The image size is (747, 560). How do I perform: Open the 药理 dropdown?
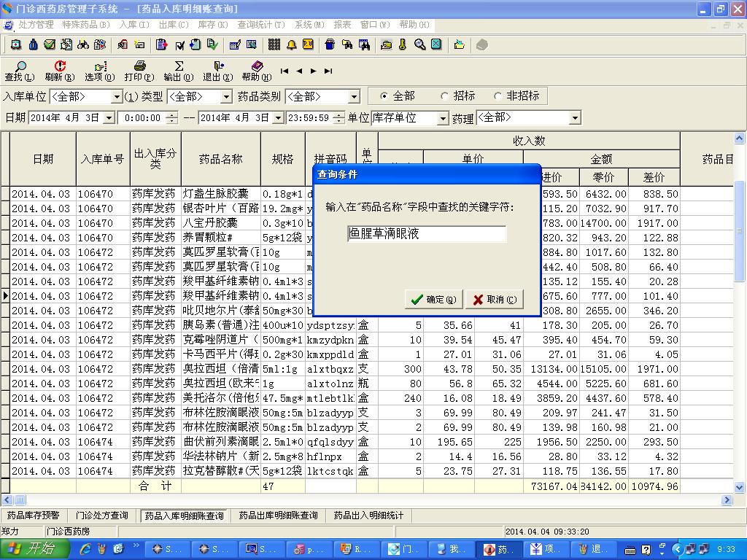coord(575,117)
